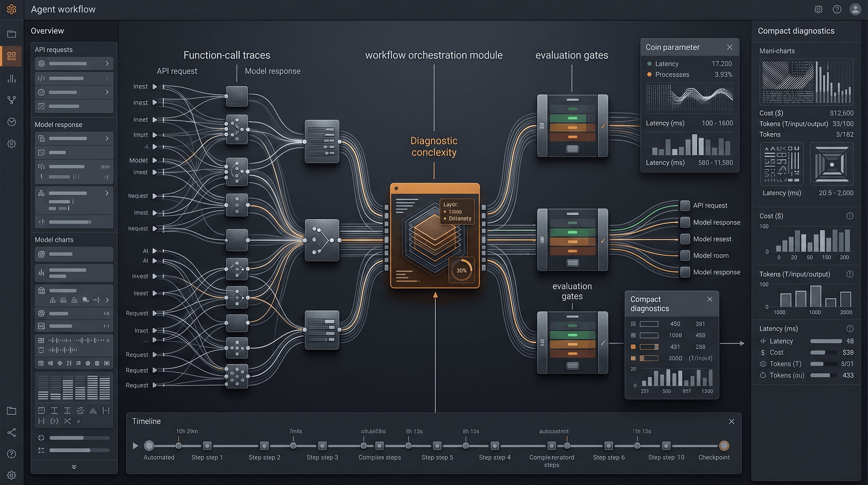Select highlighted dashboard grid icon in sidebar
Screen dimensions: 868x485
point(12,56)
